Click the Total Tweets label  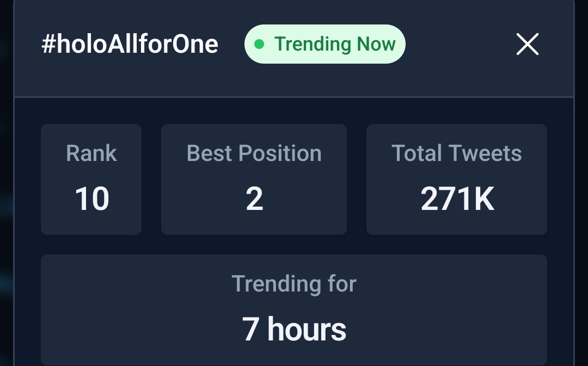pos(456,153)
